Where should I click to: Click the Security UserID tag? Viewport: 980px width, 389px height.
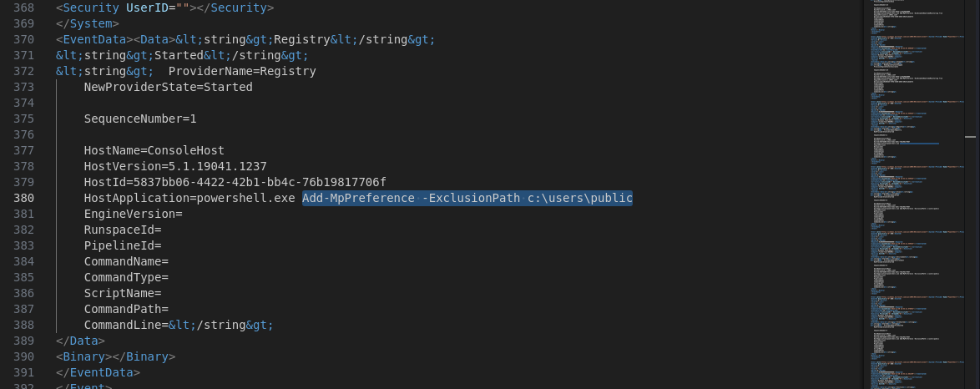coord(165,8)
